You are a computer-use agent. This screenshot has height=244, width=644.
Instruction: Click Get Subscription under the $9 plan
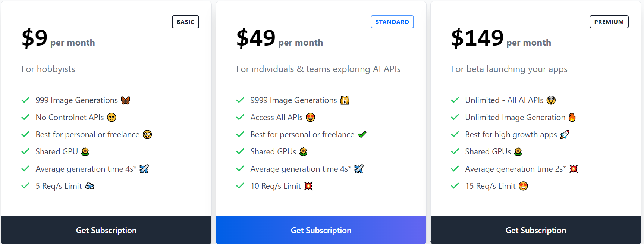106,230
